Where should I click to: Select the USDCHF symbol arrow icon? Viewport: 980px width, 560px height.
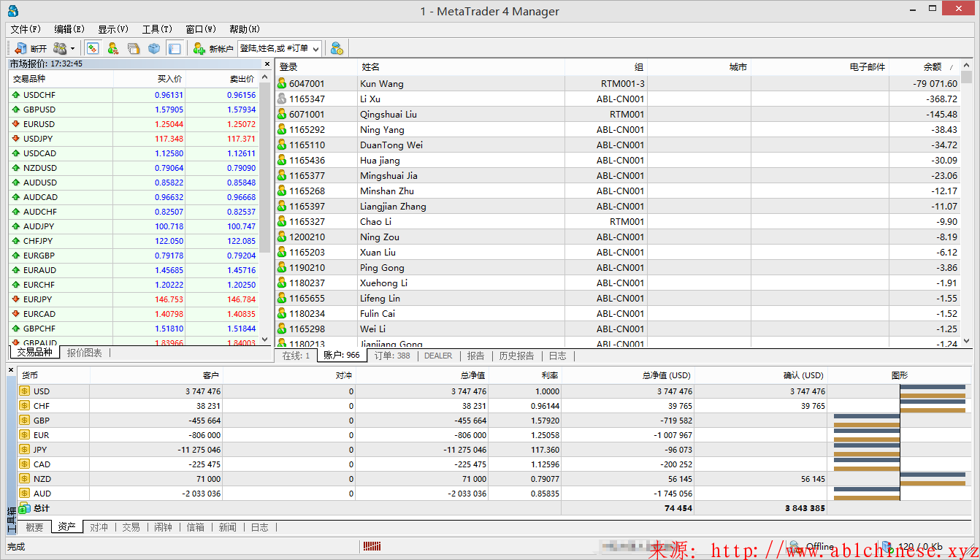pyautogui.click(x=16, y=95)
